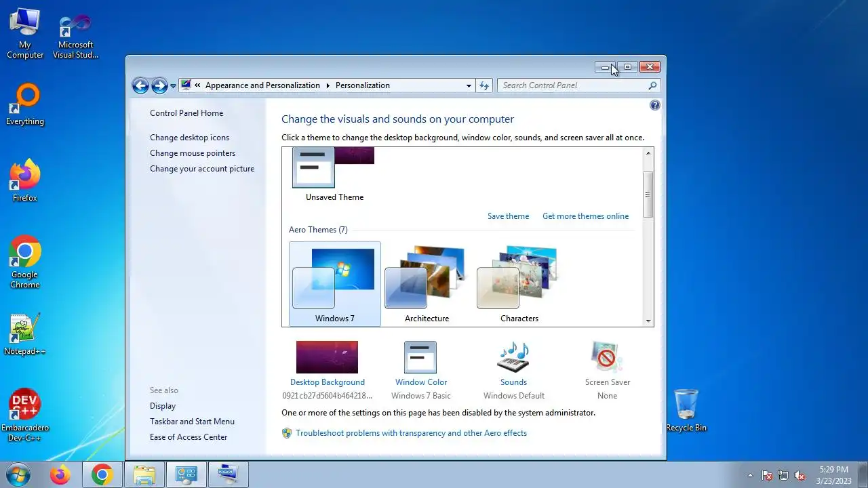Select the Characters theme
The width and height of the screenshot is (868, 488).
519,284
